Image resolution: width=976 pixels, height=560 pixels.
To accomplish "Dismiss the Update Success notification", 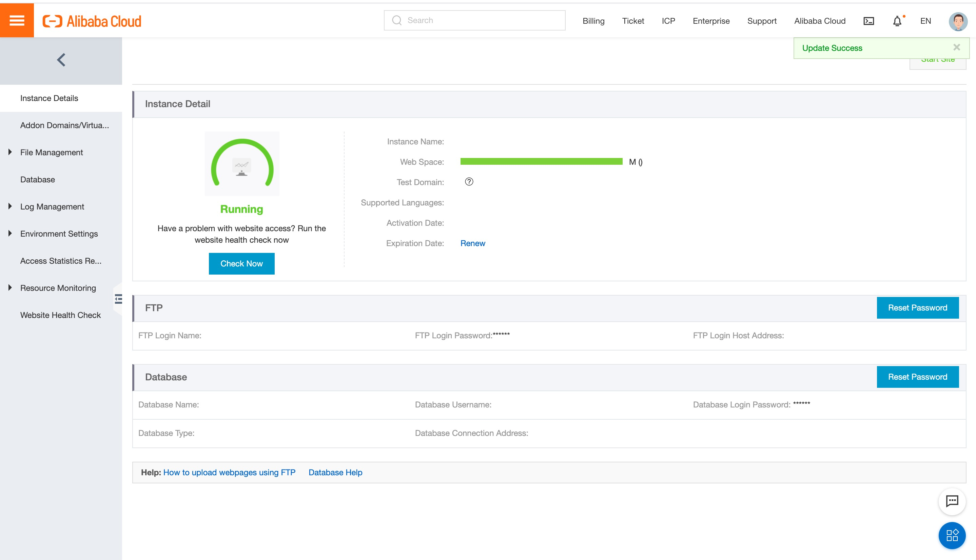I will coord(956,47).
